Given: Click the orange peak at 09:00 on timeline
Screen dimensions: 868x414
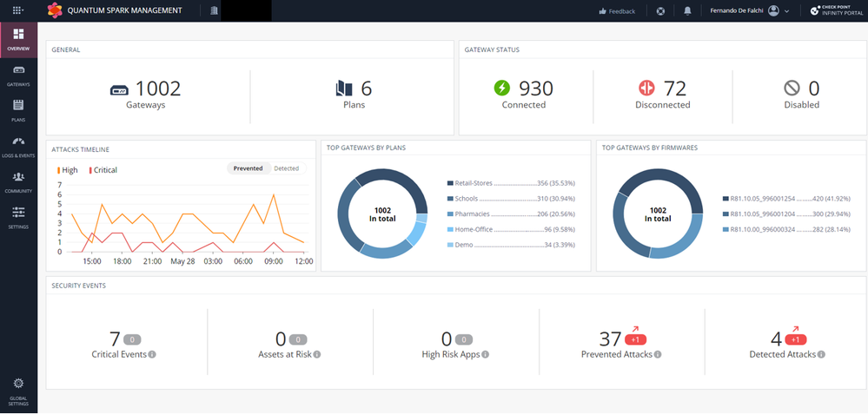Looking at the screenshot, I should point(273,194).
